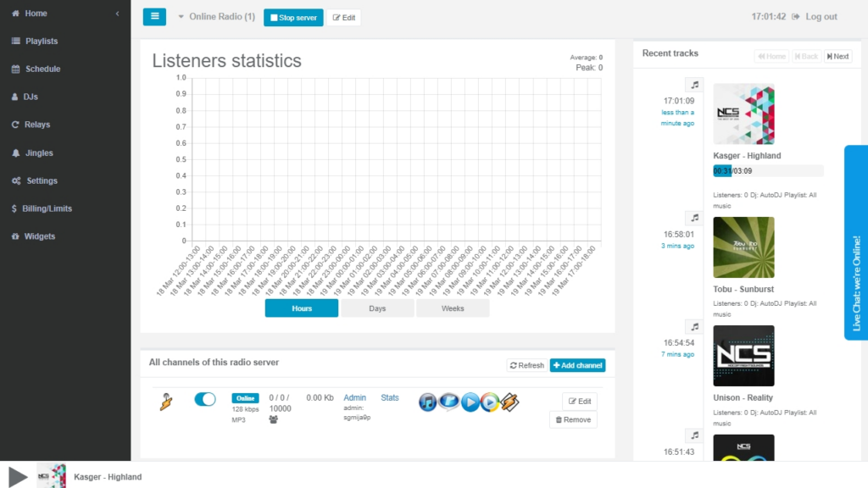The width and height of the screenshot is (868, 488).
Task: Click the Kasger - Highland track progress bar
Action: tap(768, 171)
